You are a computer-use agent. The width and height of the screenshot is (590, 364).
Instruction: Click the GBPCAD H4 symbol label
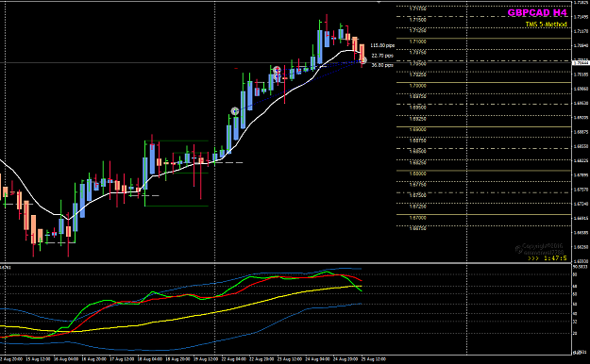coord(537,13)
